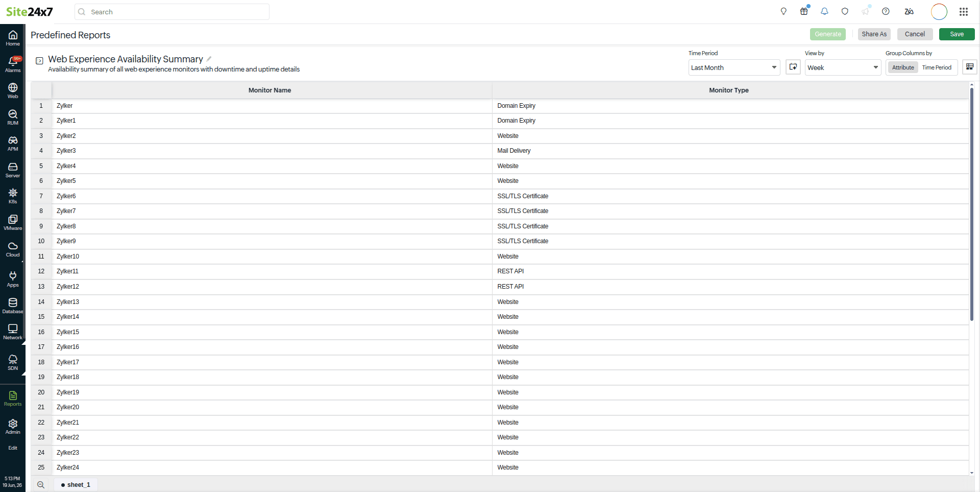Open the Apps section
The width and height of the screenshot is (980, 492).
(x=13, y=279)
